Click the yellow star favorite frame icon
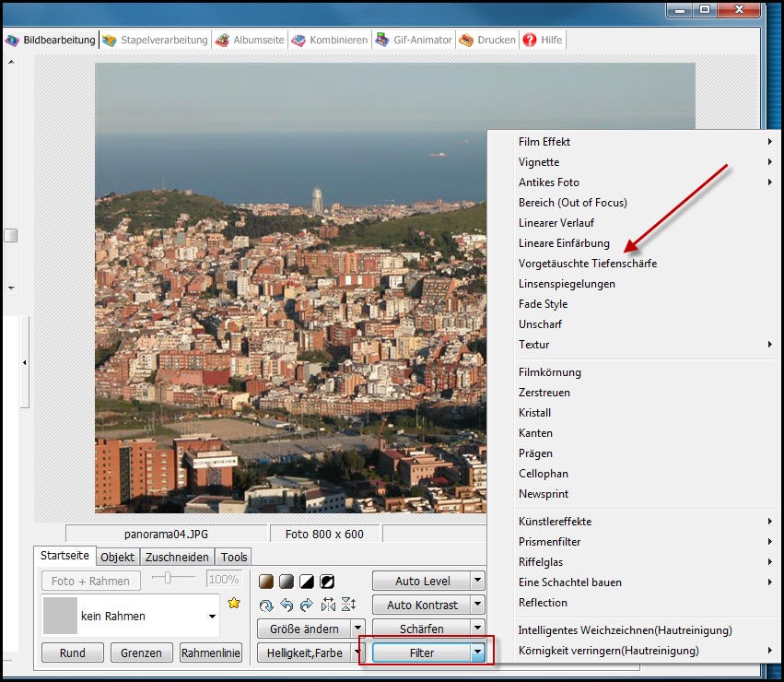Image resolution: width=784 pixels, height=682 pixels. click(234, 603)
